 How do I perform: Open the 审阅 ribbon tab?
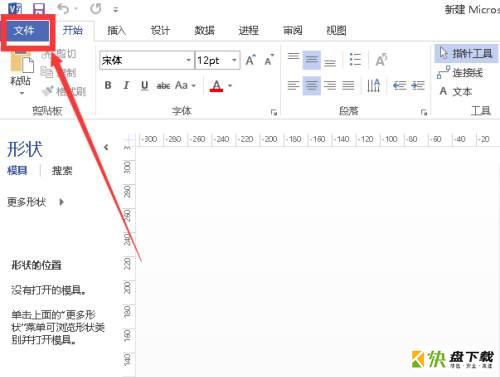293,31
